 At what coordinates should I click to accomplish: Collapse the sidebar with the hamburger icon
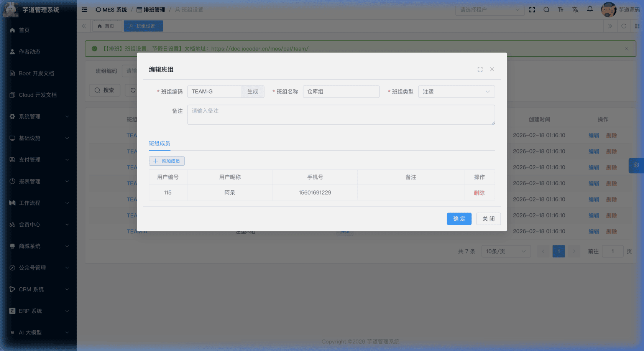coord(84,10)
